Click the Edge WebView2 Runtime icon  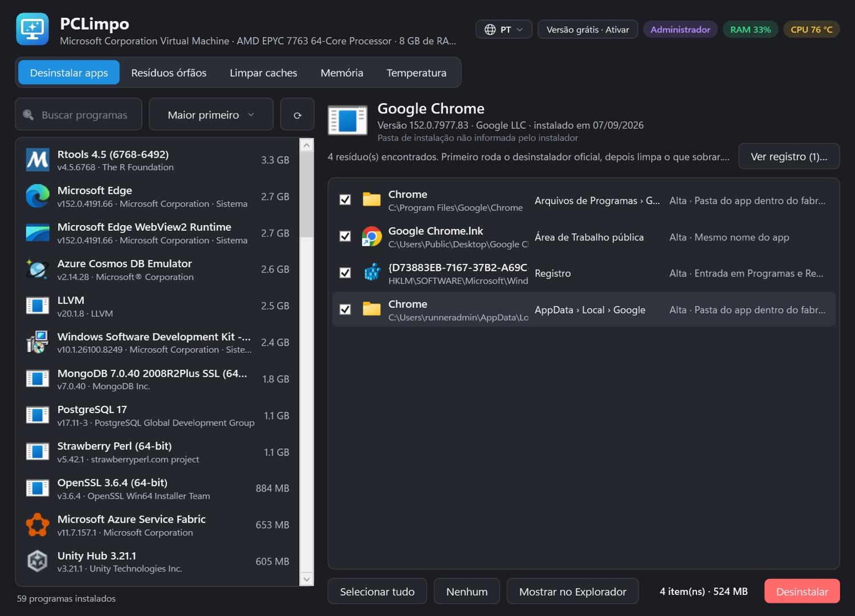(38, 233)
